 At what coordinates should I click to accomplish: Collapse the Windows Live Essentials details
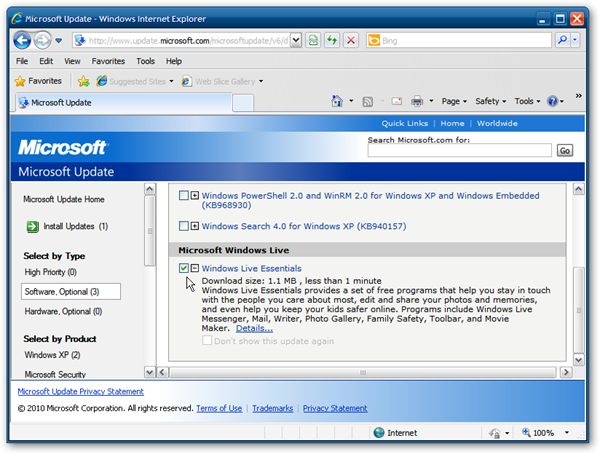(x=194, y=268)
